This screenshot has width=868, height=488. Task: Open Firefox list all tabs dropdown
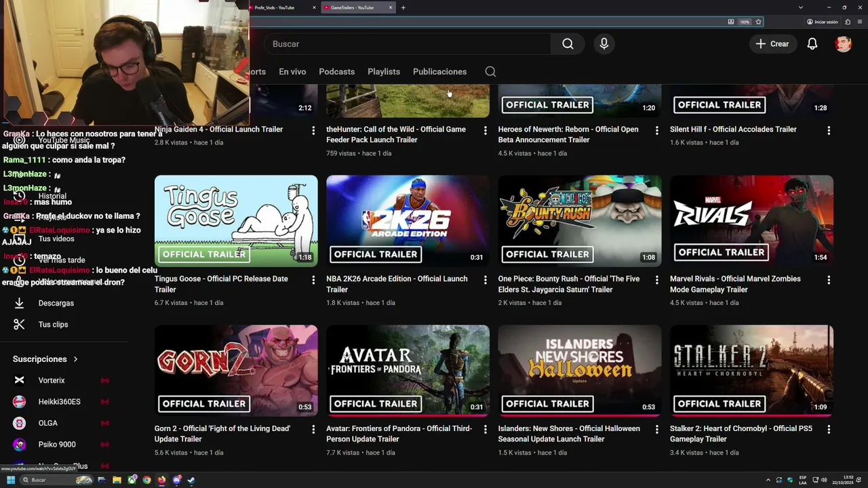tap(800, 7)
